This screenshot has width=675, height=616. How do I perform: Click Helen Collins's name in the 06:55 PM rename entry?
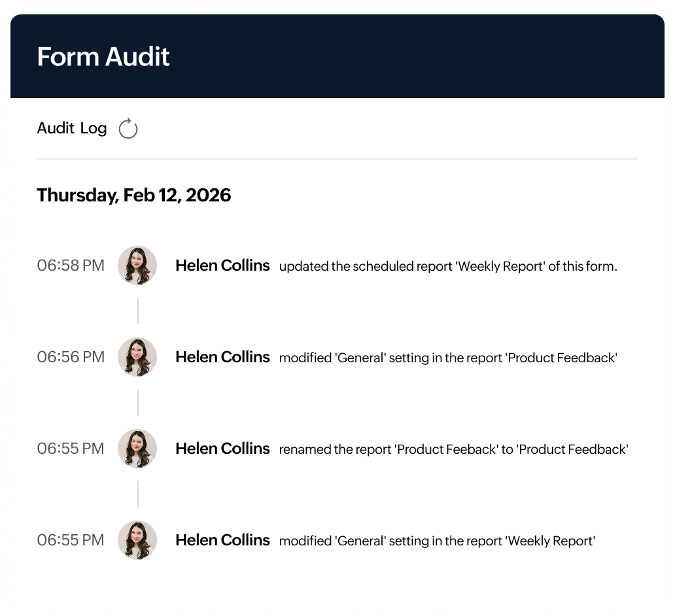222,449
